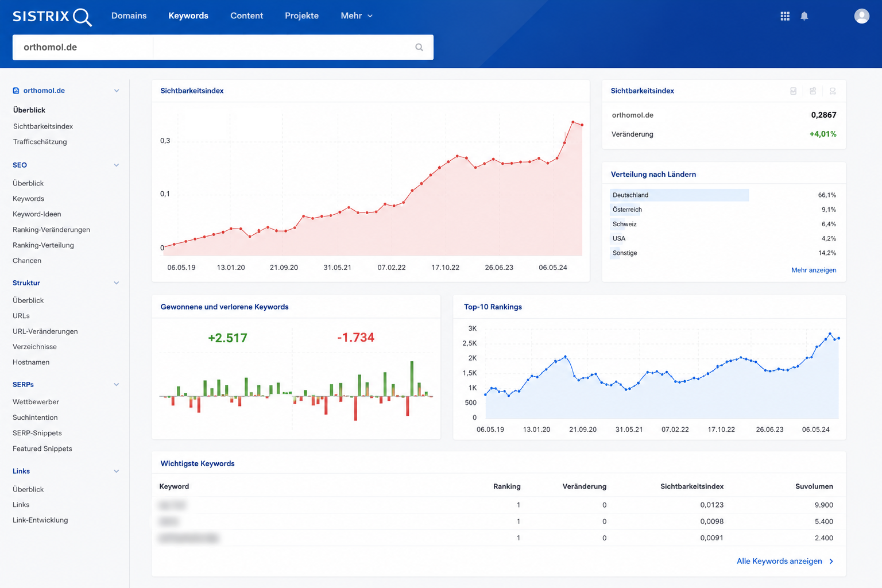Open Link-Entwicklung in the sidebar

[40, 520]
